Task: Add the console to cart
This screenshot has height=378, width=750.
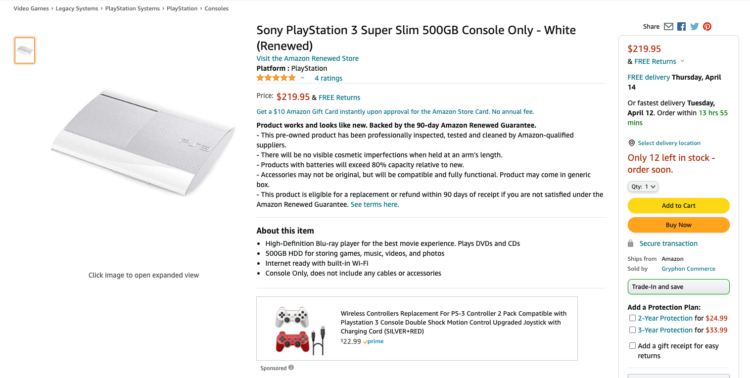Action: coord(678,206)
